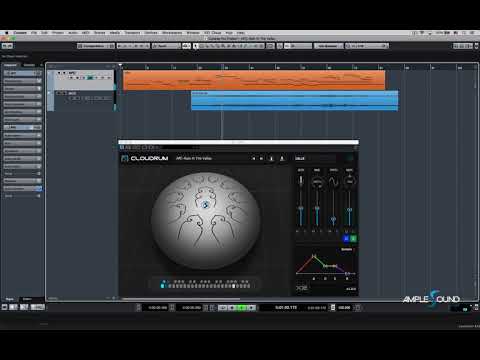Click the highlighted cyan key on Cloudrum keyboard strip
Image resolution: width=480 pixels, height=360 pixels.
coord(162,286)
